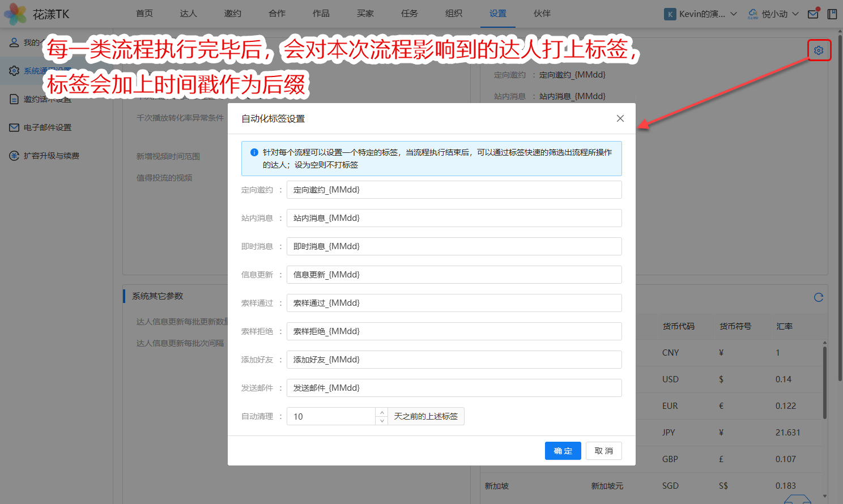Open the 任务 tab in top navigation
This screenshot has height=504, width=843.
(409, 14)
